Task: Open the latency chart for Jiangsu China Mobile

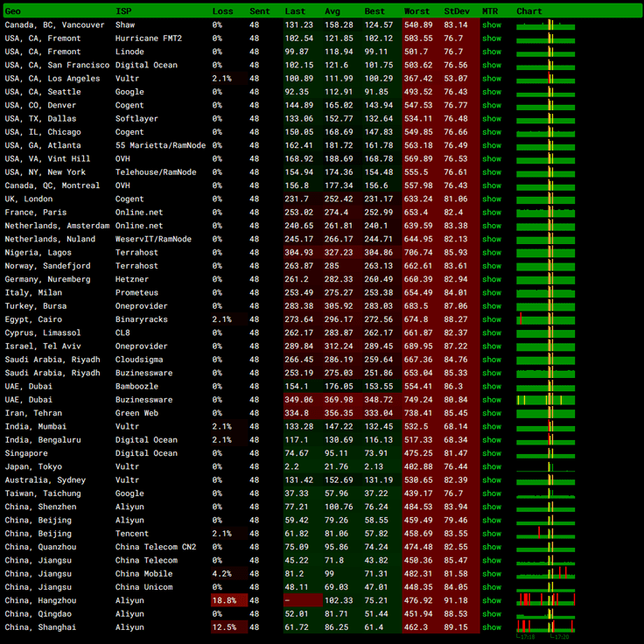Action: point(545,573)
